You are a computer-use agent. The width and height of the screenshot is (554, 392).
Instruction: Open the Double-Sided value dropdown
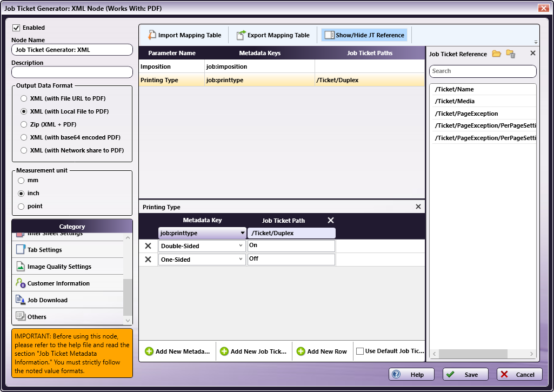point(241,245)
